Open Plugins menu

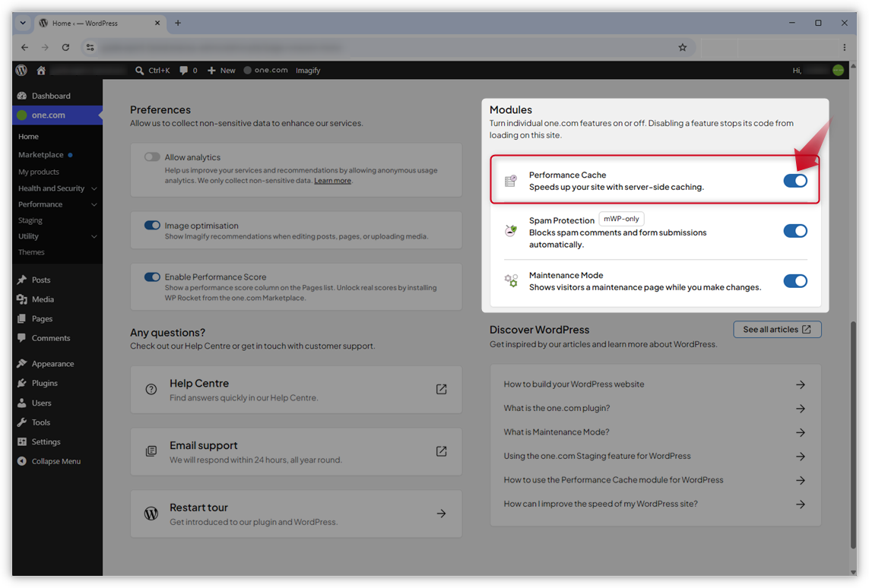pos(57,383)
